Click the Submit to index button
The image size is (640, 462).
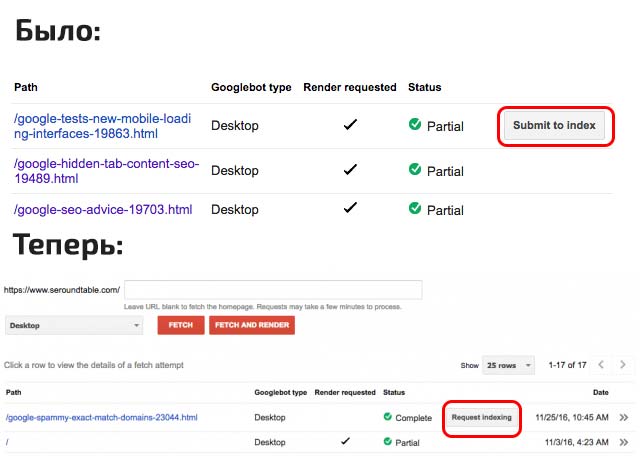pyautogui.click(x=553, y=125)
